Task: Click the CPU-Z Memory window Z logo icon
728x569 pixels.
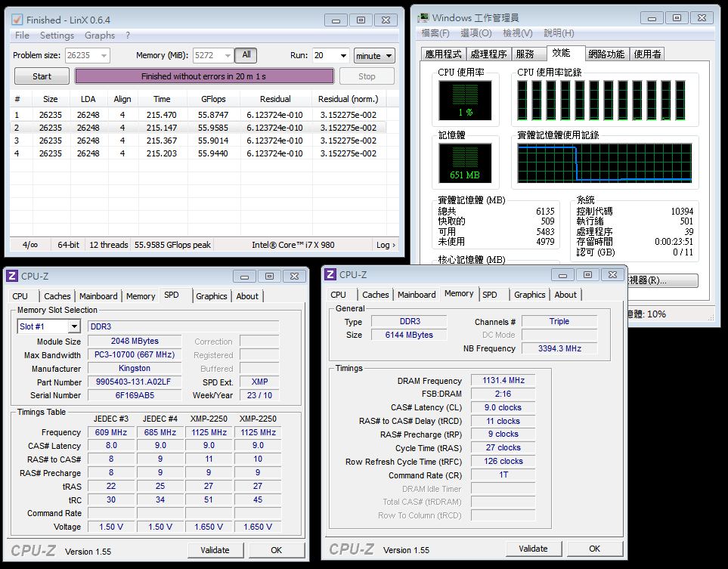Action: [x=330, y=274]
